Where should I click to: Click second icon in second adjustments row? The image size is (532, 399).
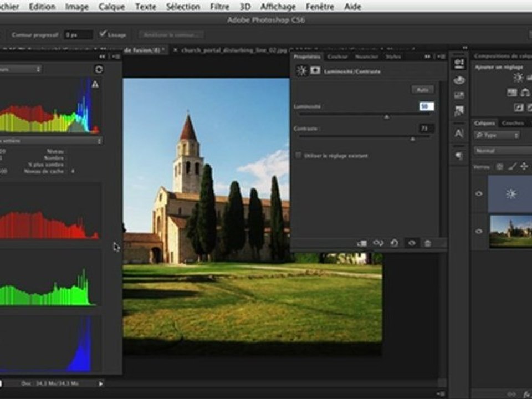point(525,93)
